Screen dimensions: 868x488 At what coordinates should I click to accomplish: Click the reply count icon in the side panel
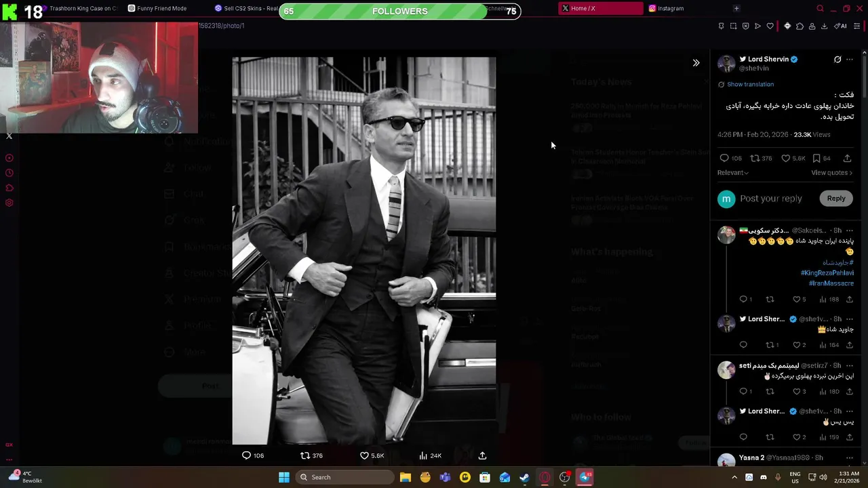724,158
